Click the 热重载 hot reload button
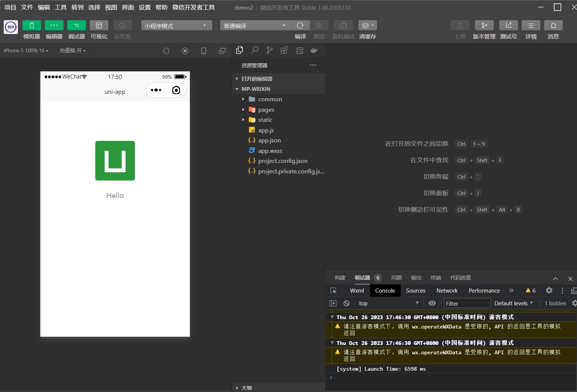 pyautogui.click(x=72, y=50)
